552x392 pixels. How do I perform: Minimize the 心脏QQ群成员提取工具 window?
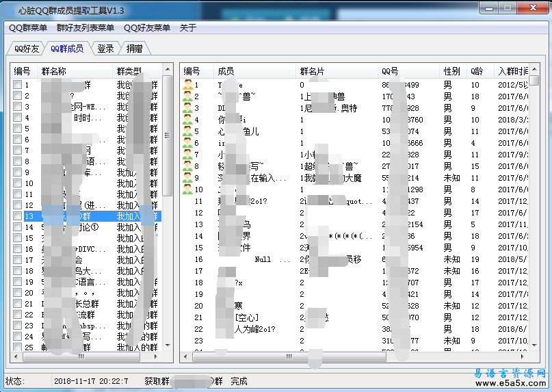point(488,8)
